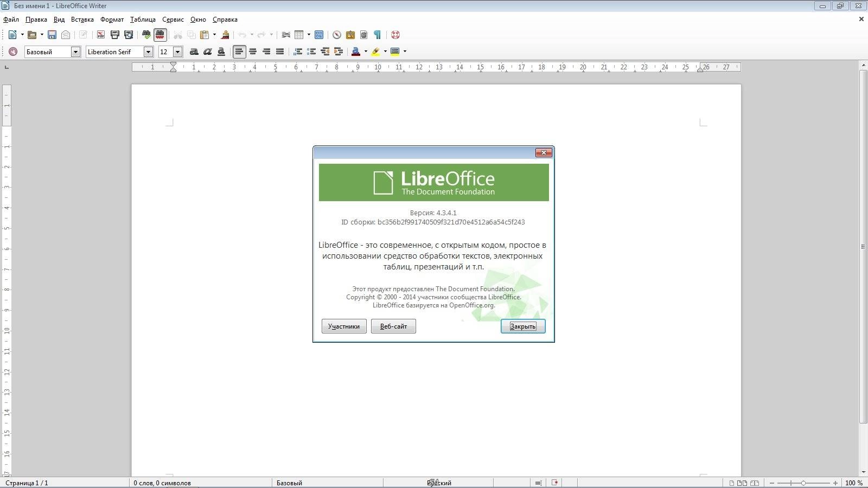
Task: Close the About dialog with X
Action: (x=544, y=152)
